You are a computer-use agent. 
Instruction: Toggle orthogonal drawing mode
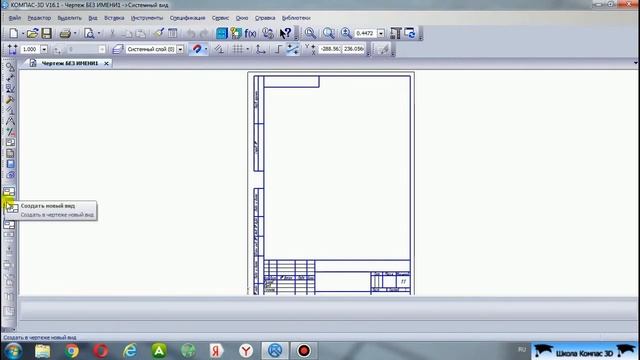(278, 49)
